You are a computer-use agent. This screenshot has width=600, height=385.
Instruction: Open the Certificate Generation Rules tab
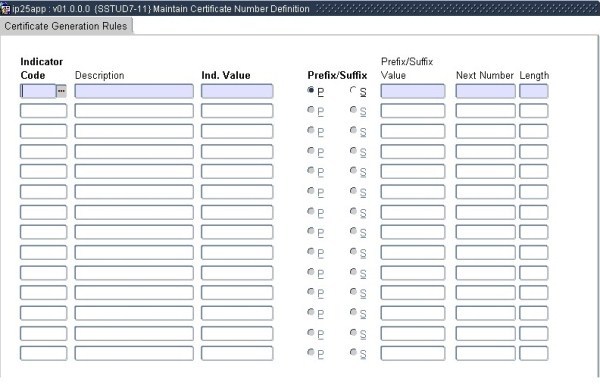pos(66,26)
